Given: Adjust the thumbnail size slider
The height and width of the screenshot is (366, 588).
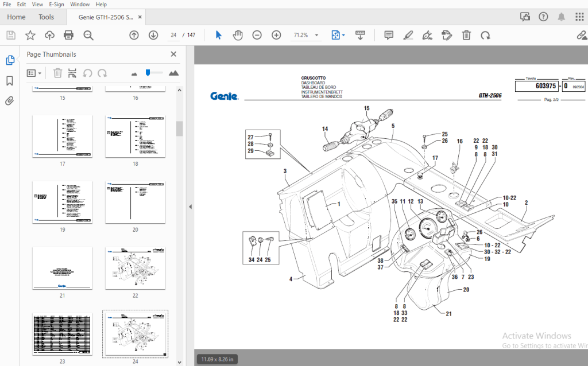Looking at the screenshot, I should pyautogui.click(x=148, y=73).
